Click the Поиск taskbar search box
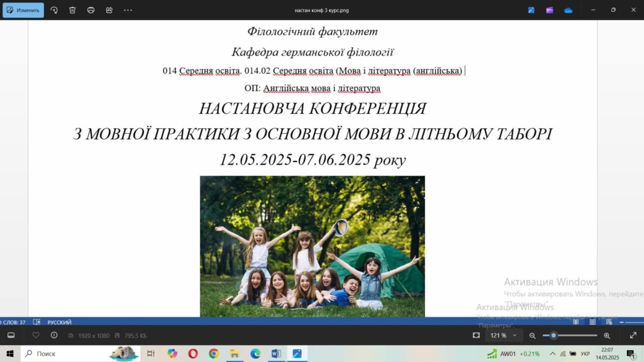Image resolution: width=644 pixels, height=362 pixels. point(80,353)
